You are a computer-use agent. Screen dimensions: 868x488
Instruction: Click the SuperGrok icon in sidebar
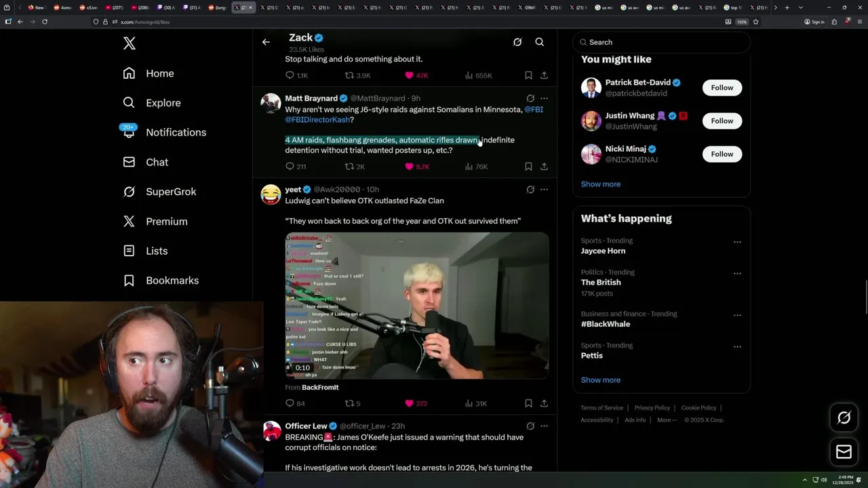pos(129,192)
